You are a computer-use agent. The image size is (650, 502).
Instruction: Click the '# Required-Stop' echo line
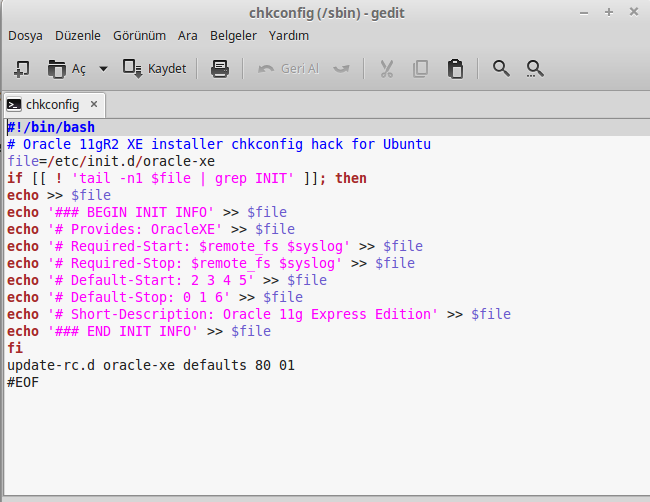(x=211, y=263)
